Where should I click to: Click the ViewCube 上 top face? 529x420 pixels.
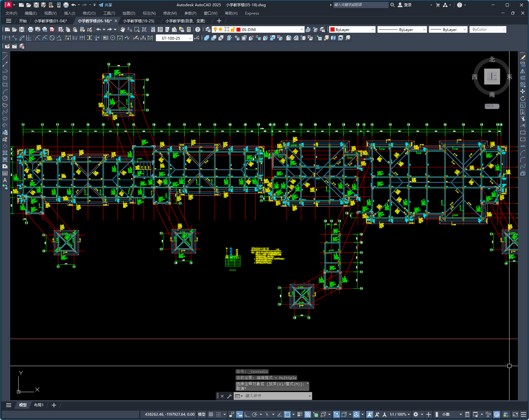[492, 76]
